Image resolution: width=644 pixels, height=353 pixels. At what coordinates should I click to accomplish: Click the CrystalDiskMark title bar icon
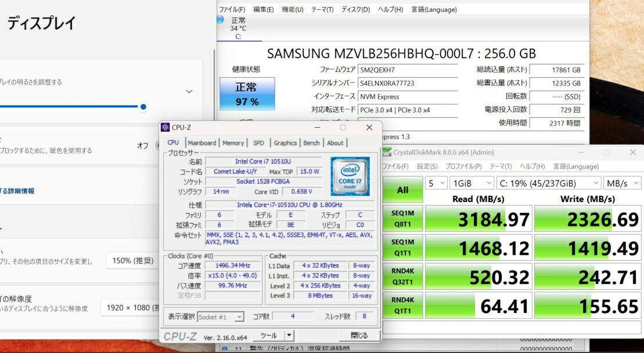pyautogui.click(x=387, y=153)
